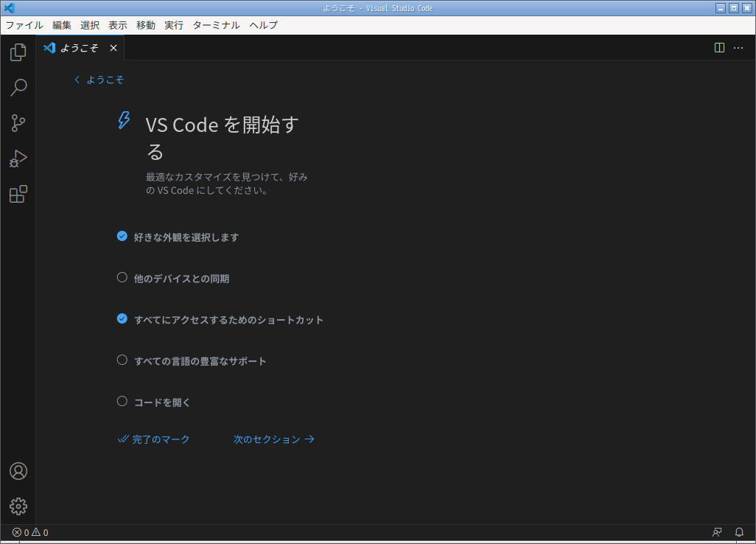The height and width of the screenshot is (544, 756).
Task: Click the 完了のマーク link
Action: point(154,439)
